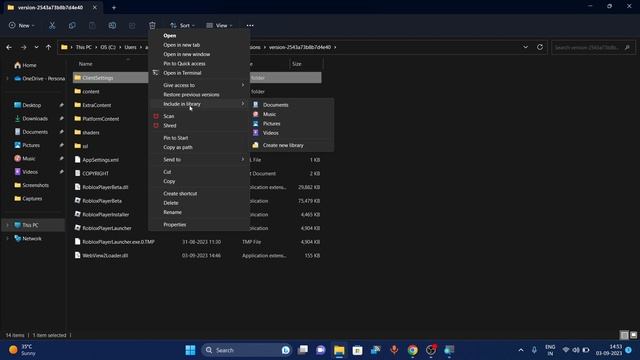
Task: Open Music in the navigation pane
Action: coord(25,158)
